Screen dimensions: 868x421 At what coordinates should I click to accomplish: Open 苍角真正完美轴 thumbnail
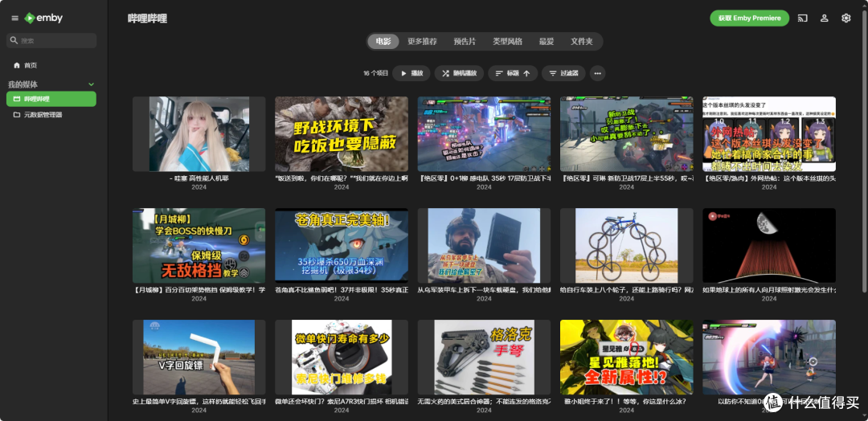(x=342, y=246)
